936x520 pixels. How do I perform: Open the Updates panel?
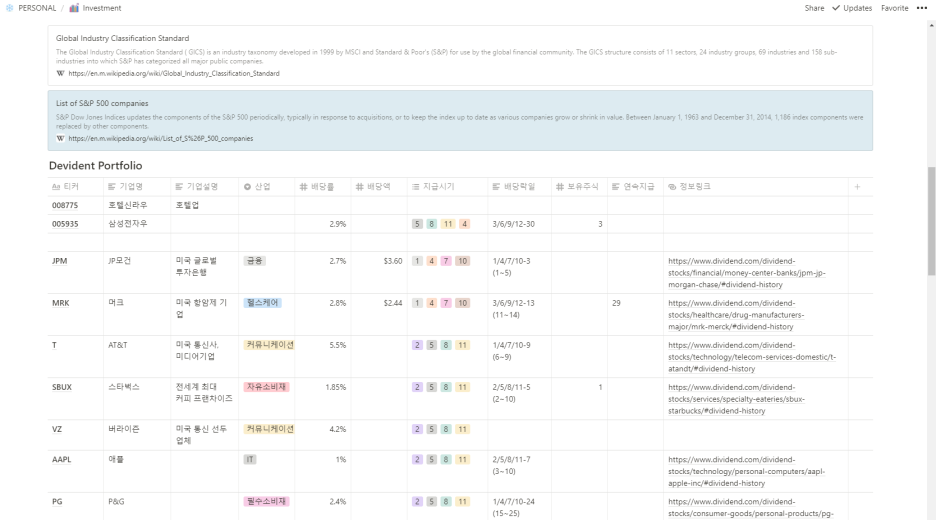(852, 8)
